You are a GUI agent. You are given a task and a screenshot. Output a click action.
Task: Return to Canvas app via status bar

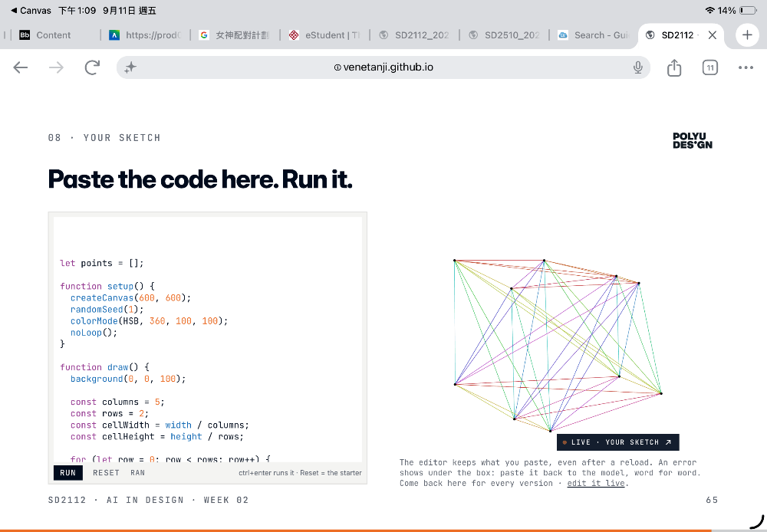[31, 11]
